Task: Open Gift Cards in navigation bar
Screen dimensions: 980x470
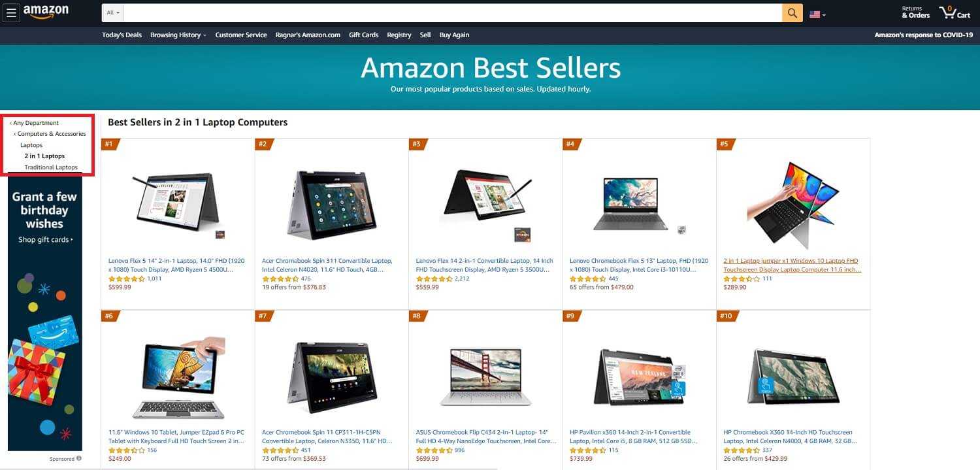Action: pyautogui.click(x=363, y=35)
